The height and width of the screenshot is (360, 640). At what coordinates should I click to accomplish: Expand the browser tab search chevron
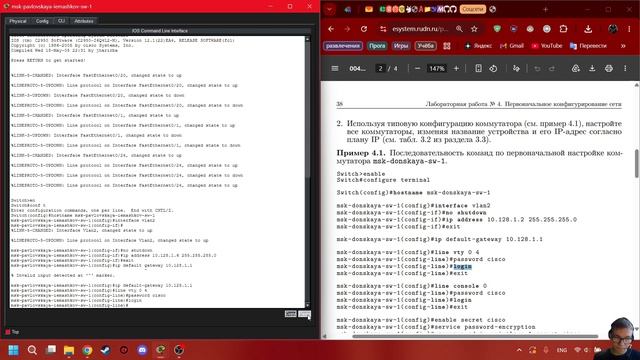pyautogui.click(x=329, y=9)
